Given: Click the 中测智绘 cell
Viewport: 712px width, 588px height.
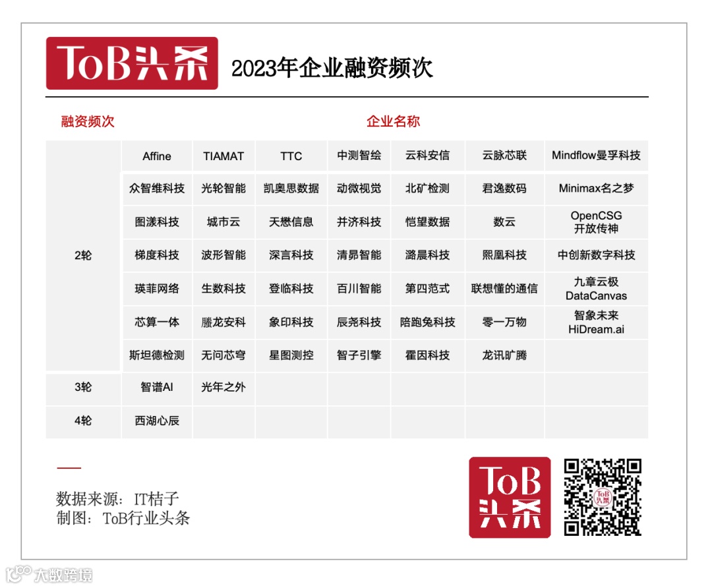Looking at the screenshot, I should [x=359, y=156].
